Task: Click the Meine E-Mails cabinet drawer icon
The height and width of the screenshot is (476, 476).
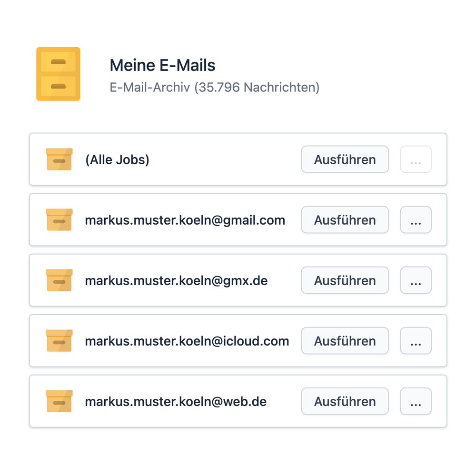Action: (58, 74)
